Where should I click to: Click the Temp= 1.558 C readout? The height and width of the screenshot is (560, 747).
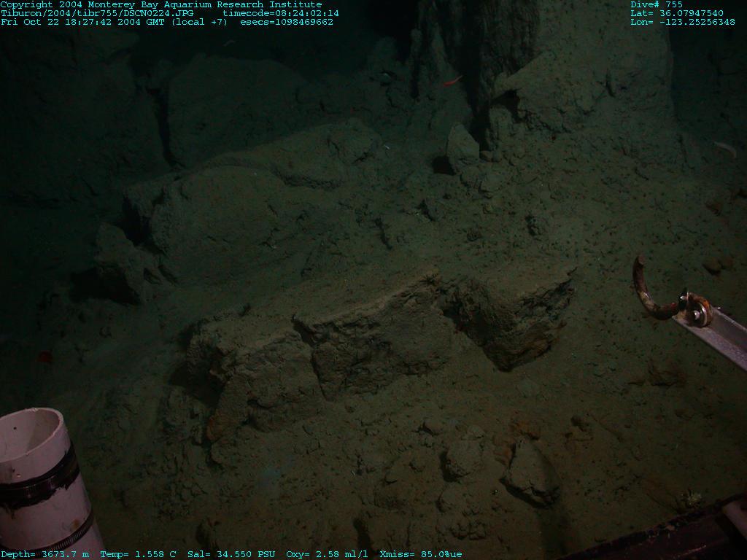click(x=138, y=555)
